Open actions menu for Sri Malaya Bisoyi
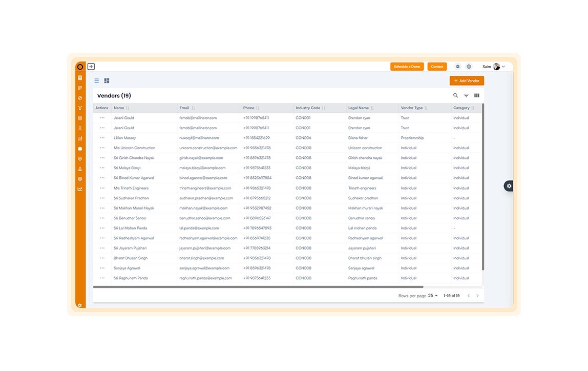Screen dimensions: 588x371 [x=102, y=168]
